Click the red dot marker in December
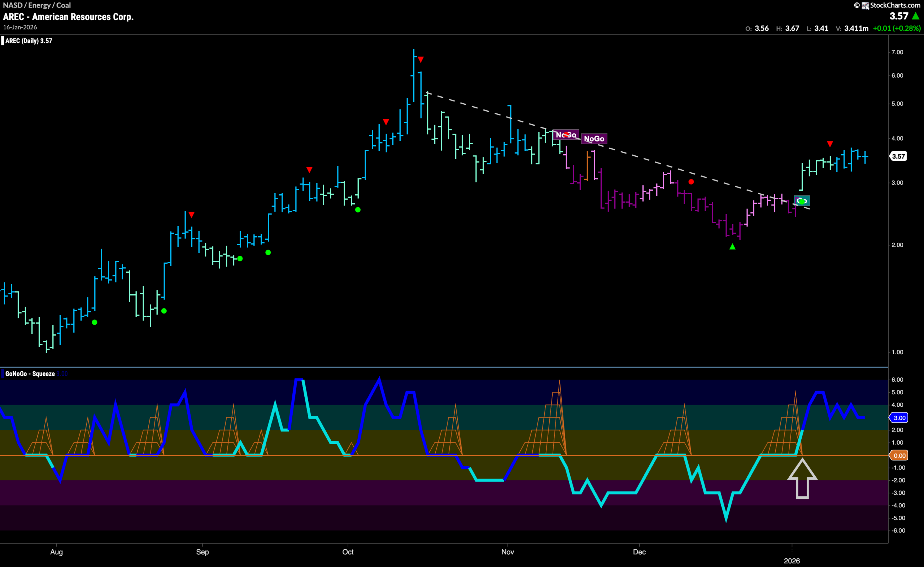The image size is (924, 567). (x=691, y=182)
